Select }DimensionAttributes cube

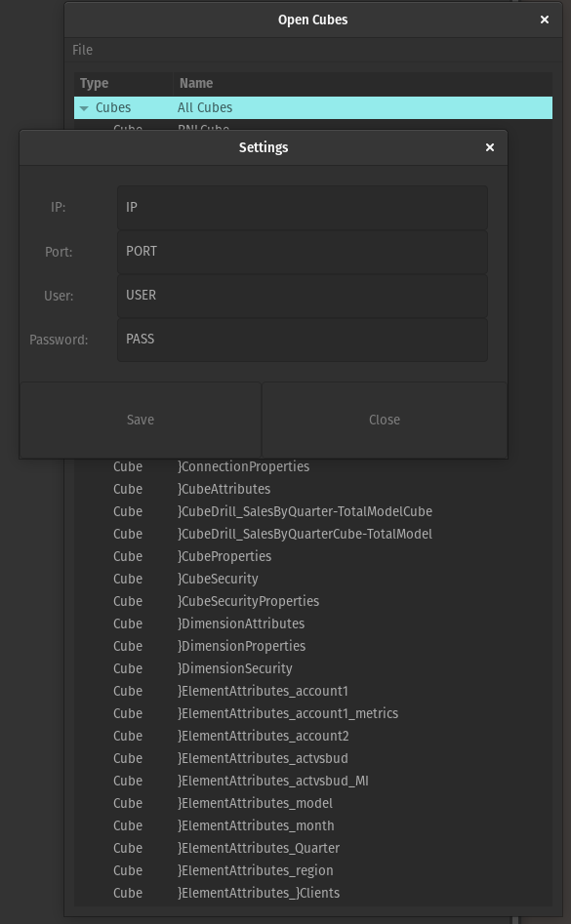313,623
